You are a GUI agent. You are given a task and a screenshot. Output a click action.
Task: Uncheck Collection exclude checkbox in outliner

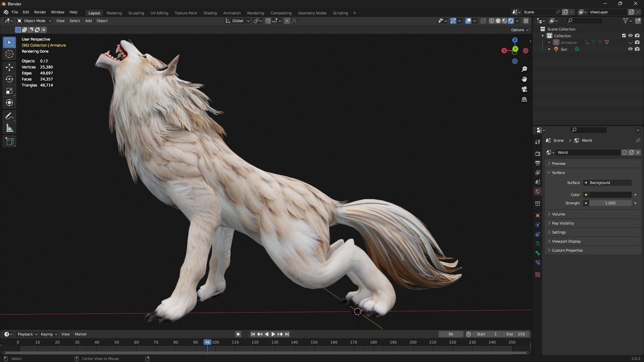624,36
